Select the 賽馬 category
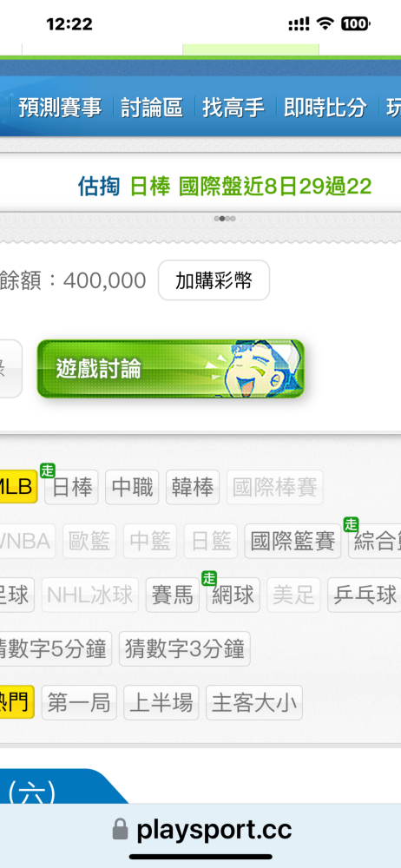 [172, 595]
